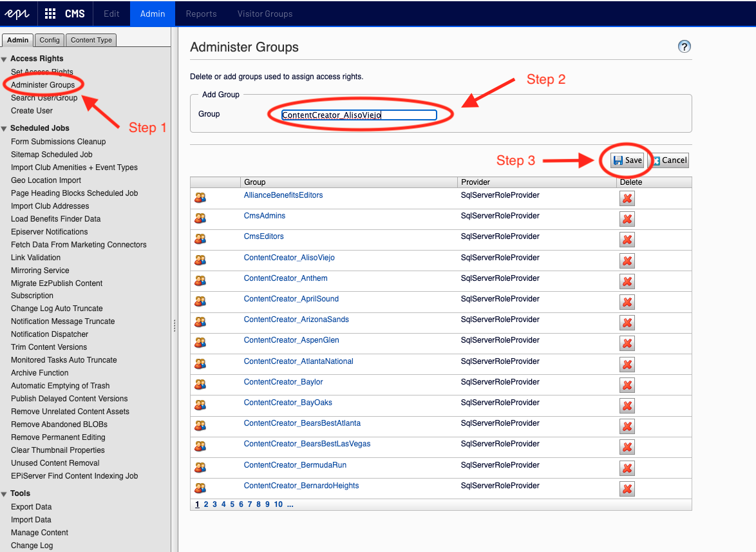The width and height of the screenshot is (756, 552).
Task: Delete the ContentCreator_BearsBestAtlanta group
Action: [x=627, y=426]
